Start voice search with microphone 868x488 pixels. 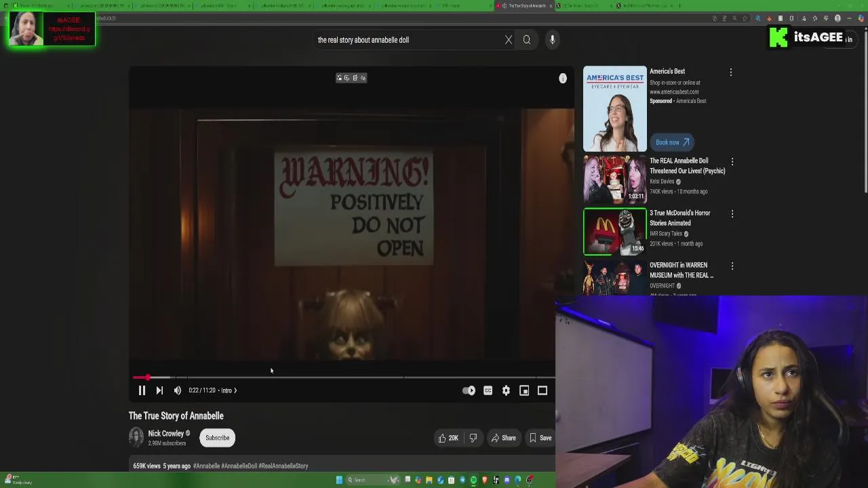tap(553, 40)
